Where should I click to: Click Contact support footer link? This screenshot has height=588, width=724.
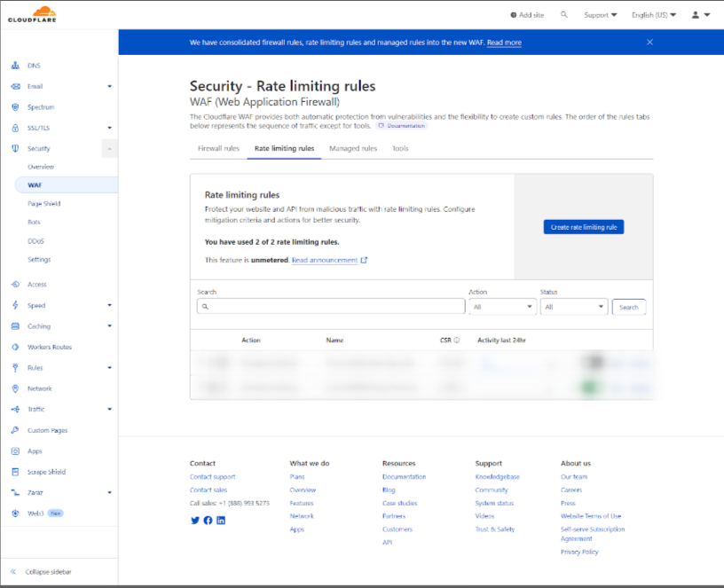tap(212, 477)
